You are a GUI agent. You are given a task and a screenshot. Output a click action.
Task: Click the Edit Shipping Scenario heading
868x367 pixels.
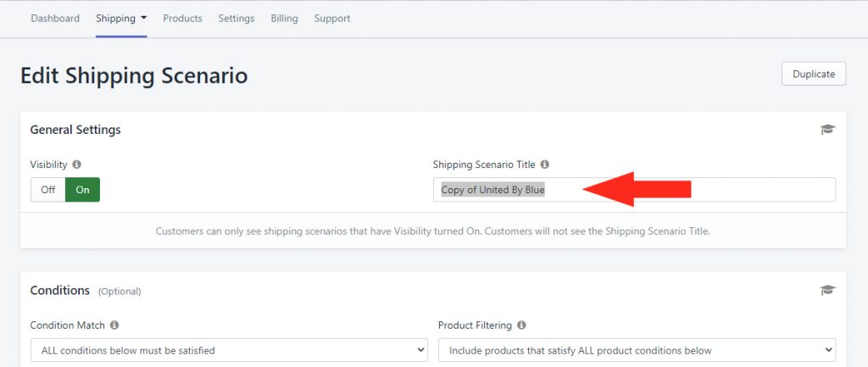click(x=134, y=75)
